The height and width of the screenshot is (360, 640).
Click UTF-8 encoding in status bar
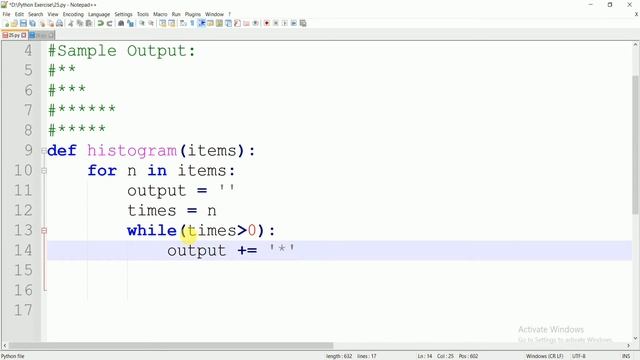(x=579, y=356)
